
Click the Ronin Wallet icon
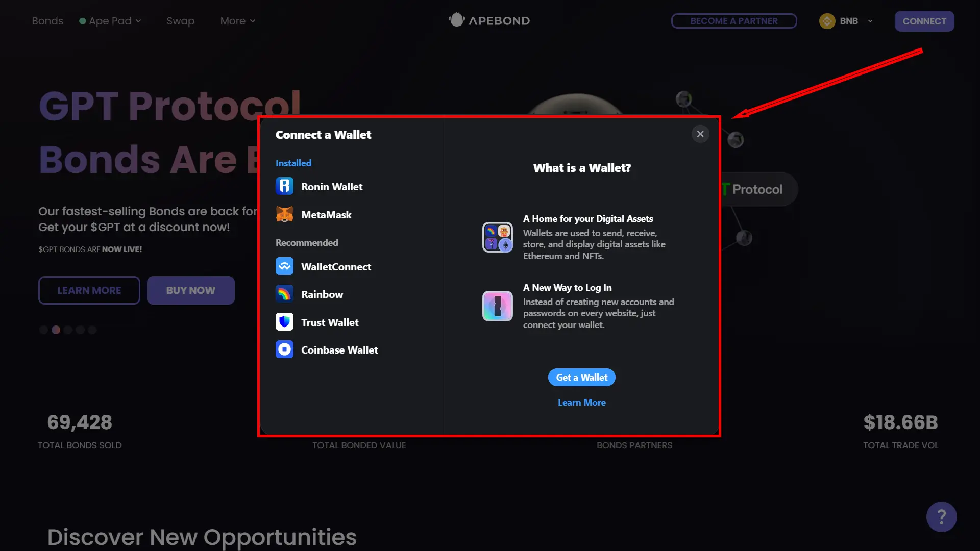pos(284,186)
